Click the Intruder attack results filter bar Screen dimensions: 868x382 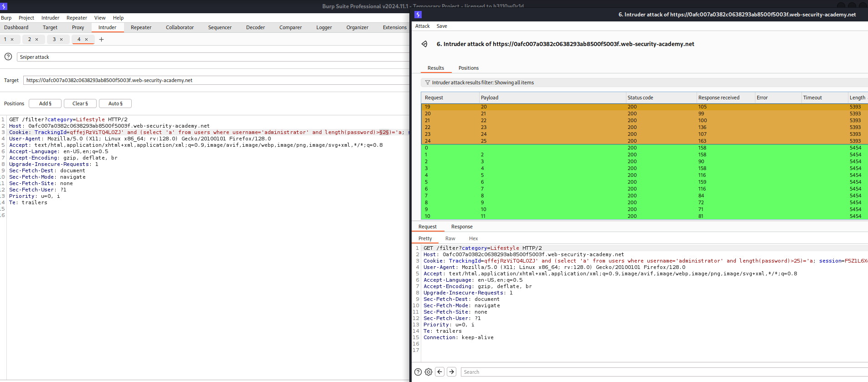tap(644, 83)
